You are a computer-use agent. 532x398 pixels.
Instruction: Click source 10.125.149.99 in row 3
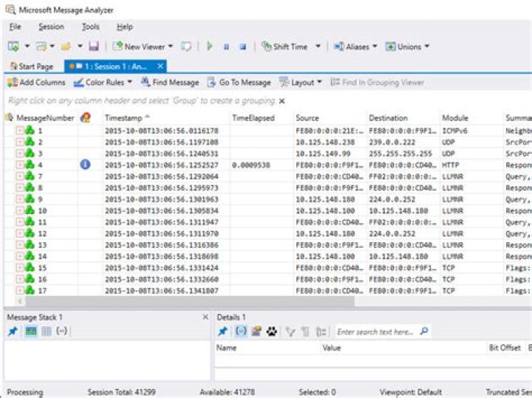323,154
